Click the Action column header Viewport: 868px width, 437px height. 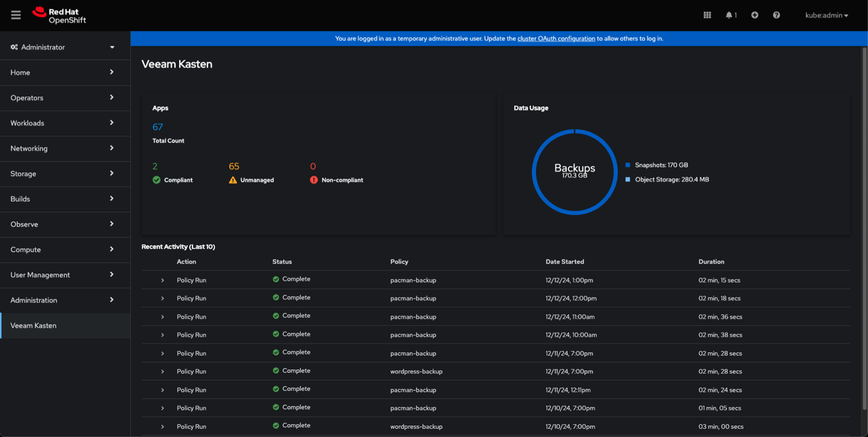[186, 262]
